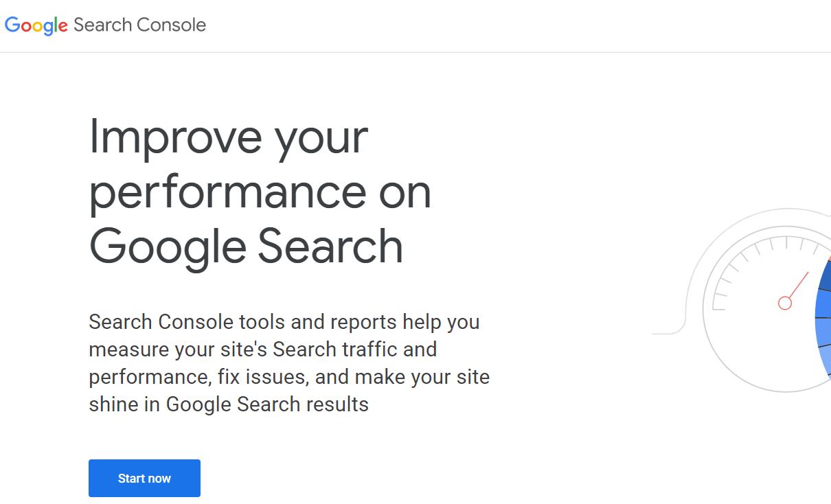Click the blue G of Google logo
This screenshot has height=504, width=831.
[12, 25]
